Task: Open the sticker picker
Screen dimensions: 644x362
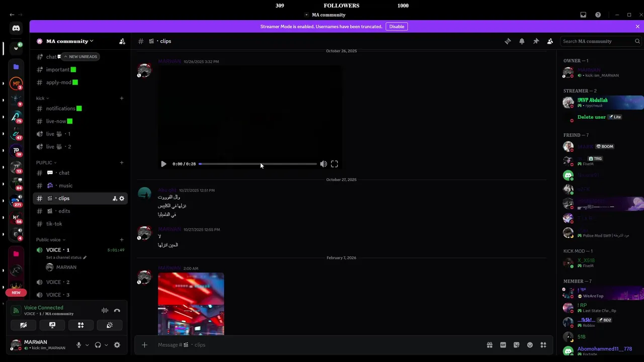Action: tap(516, 345)
